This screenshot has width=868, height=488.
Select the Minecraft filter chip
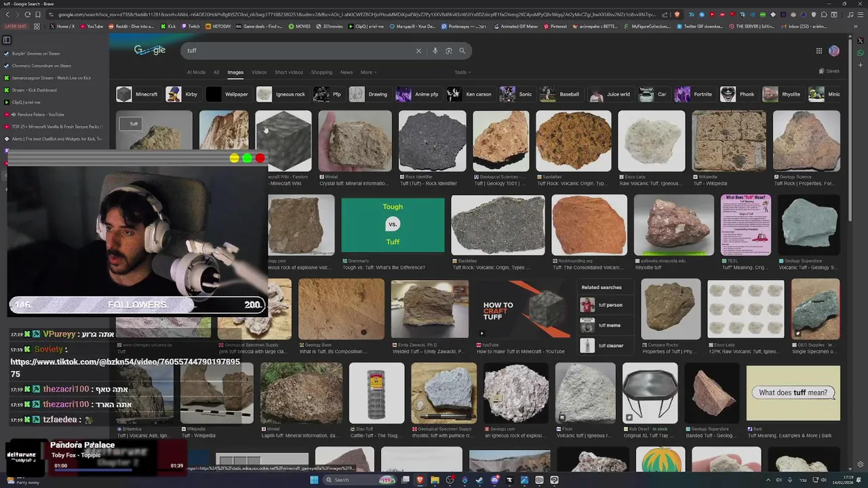click(138, 94)
